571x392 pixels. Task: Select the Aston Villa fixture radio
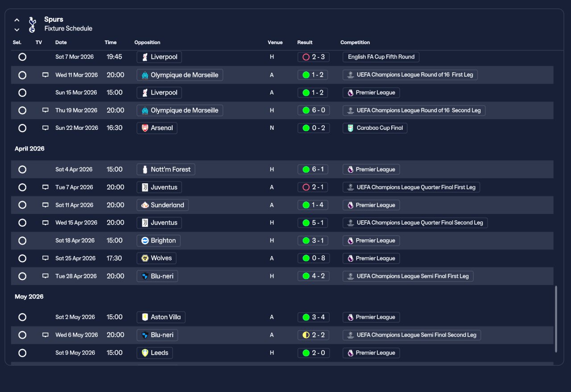pyautogui.click(x=22, y=317)
